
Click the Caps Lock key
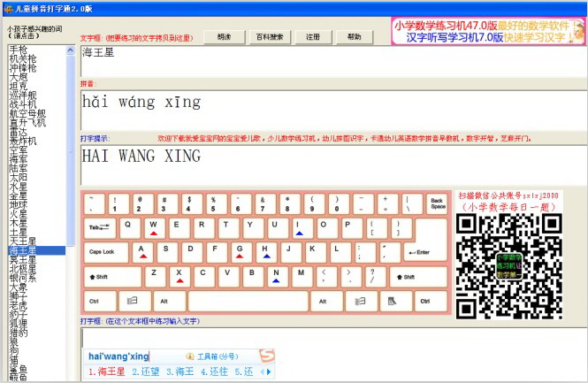tap(106, 252)
